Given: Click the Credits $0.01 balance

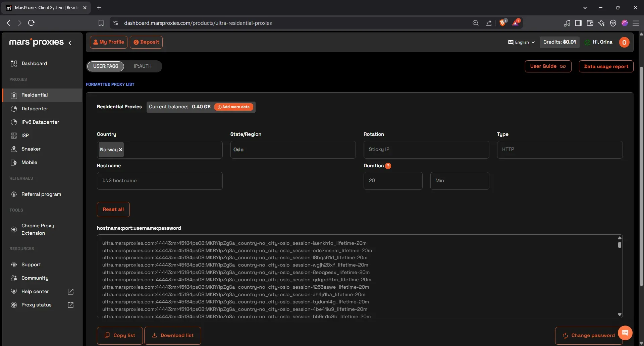Looking at the screenshot, I should 559,42.
